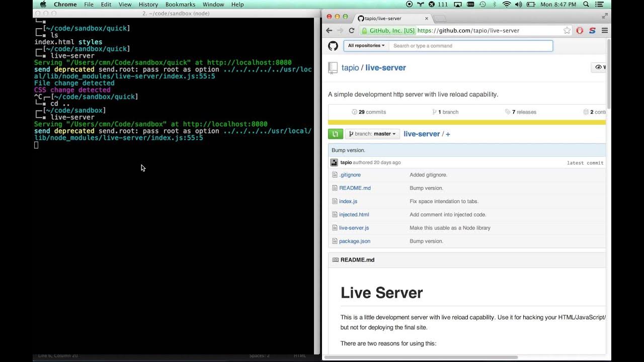Open the injected.html file
644x362 pixels.
click(354, 215)
